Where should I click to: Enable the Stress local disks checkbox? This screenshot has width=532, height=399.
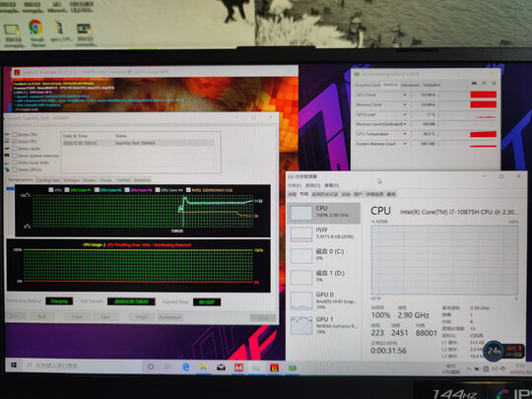(x=15, y=163)
